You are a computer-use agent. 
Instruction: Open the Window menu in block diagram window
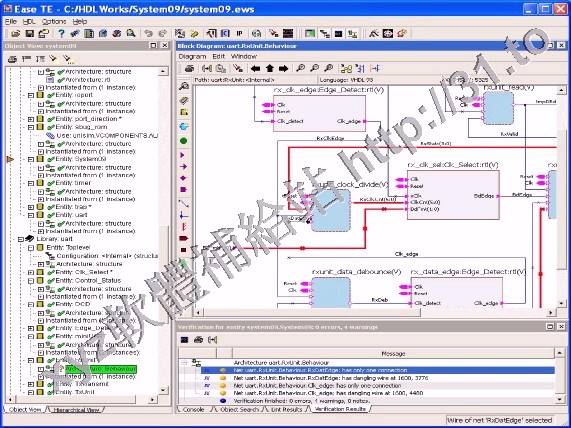[x=244, y=56]
